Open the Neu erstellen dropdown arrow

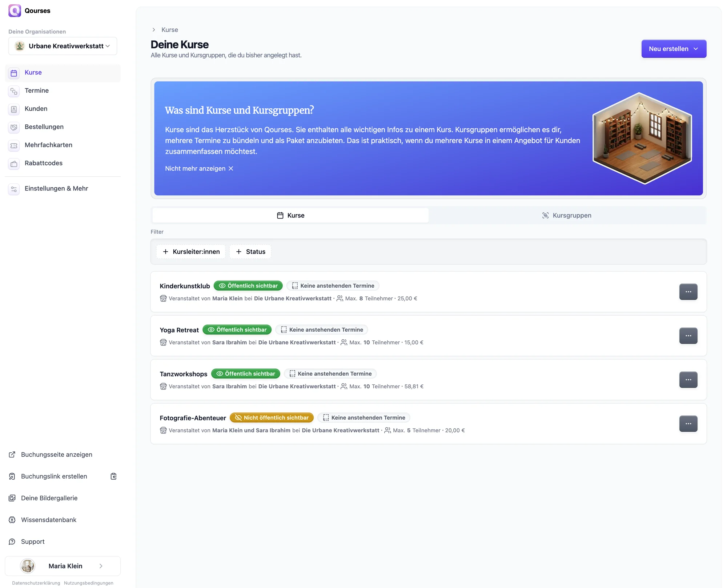(696, 49)
